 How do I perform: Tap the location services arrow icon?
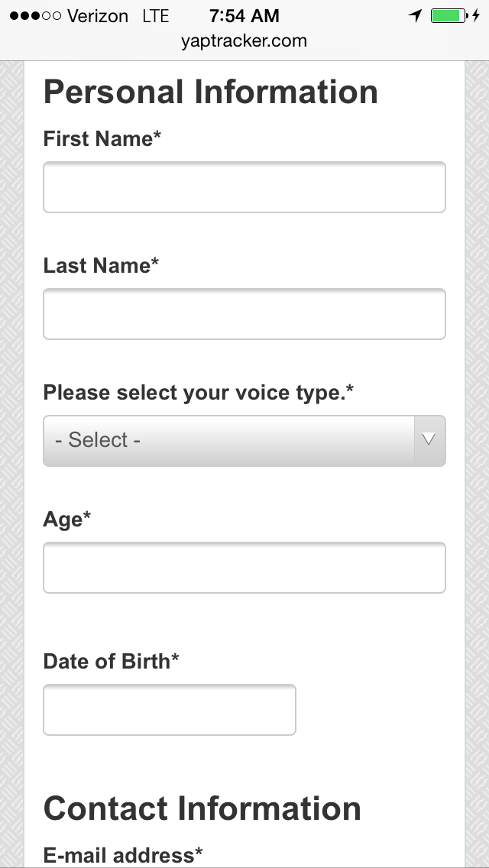[416, 15]
